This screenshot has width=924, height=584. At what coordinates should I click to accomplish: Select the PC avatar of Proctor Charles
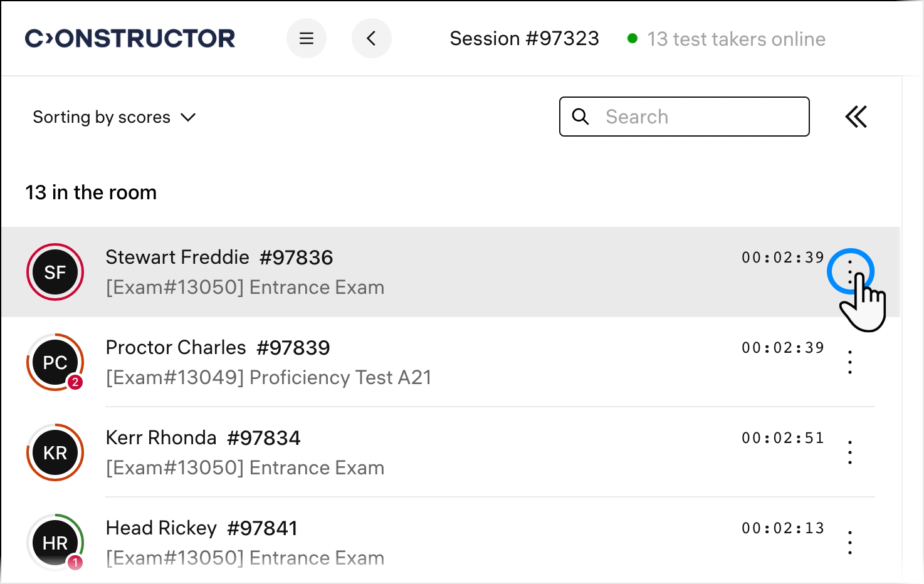pos(55,362)
